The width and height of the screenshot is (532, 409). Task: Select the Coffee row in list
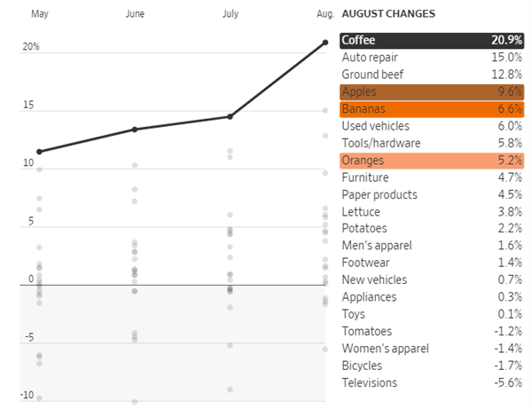point(426,40)
